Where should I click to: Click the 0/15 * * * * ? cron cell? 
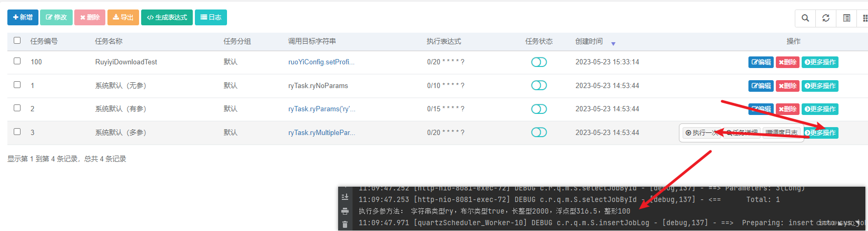[x=446, y=109]
